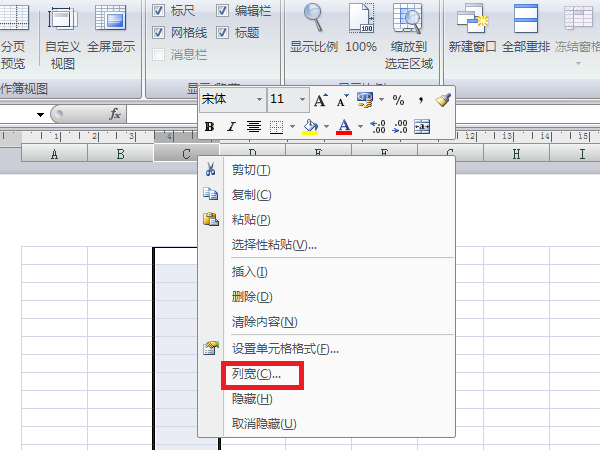
Task: Click the Format Cells icon
Action: (x=211, y=348)
